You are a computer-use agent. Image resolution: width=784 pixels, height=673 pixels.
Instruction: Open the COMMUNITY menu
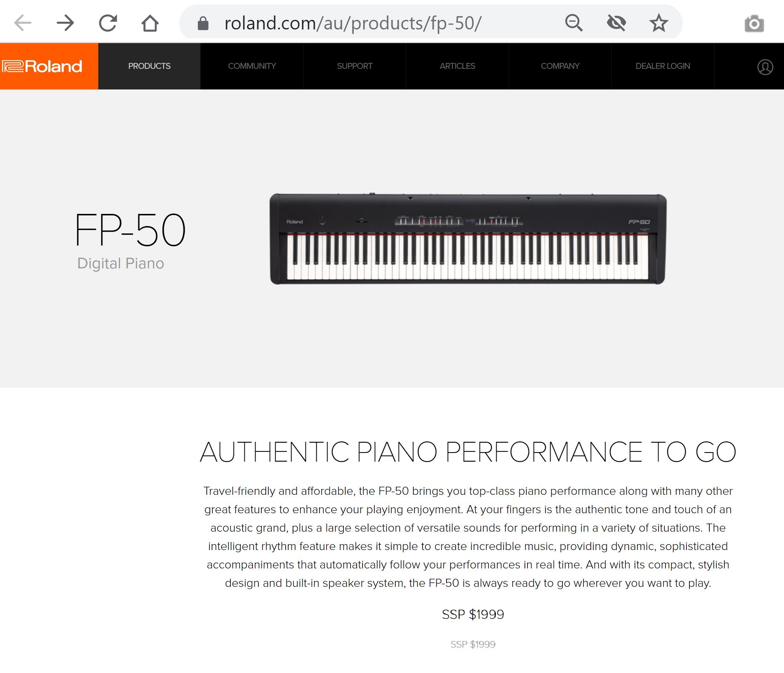coord(252,66)
